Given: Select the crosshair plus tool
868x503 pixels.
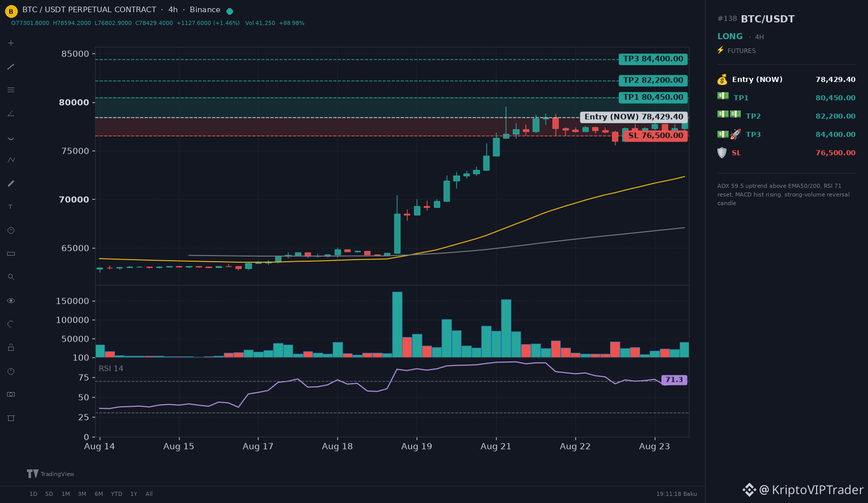Looking at the screenshot, I should pyautogui.click(x=11, y=43).
